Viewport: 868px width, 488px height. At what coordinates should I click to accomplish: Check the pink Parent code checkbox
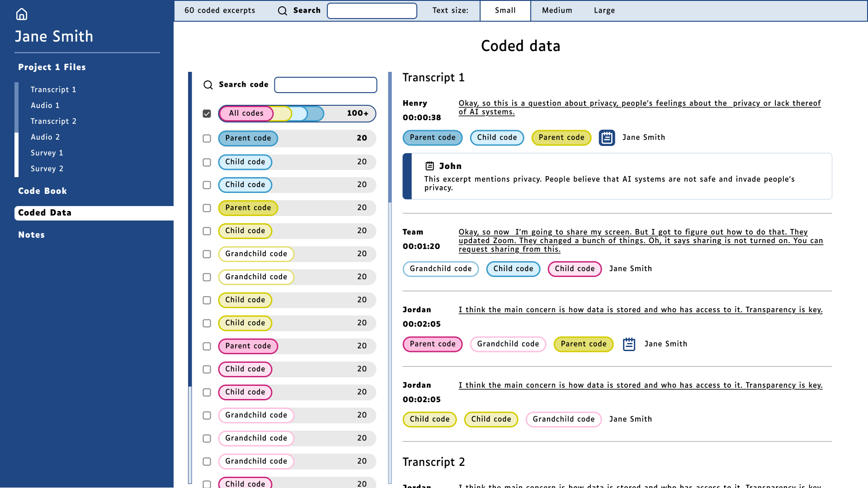207,346
